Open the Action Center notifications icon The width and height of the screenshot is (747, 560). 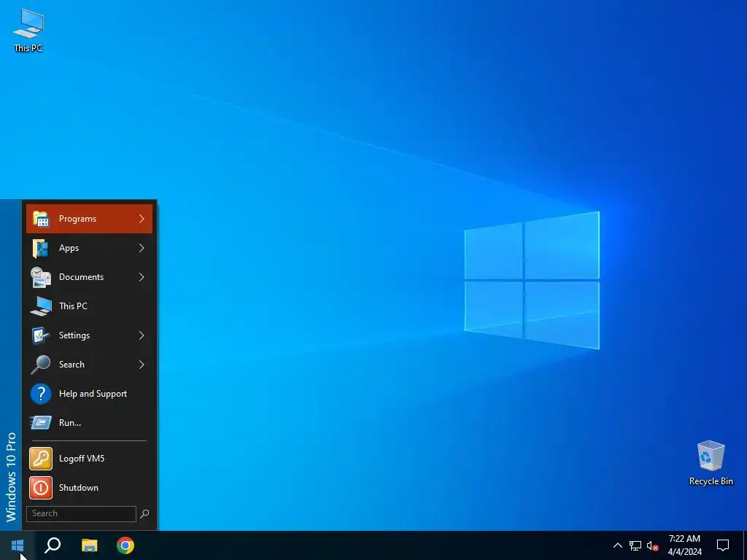pos(723,545)
